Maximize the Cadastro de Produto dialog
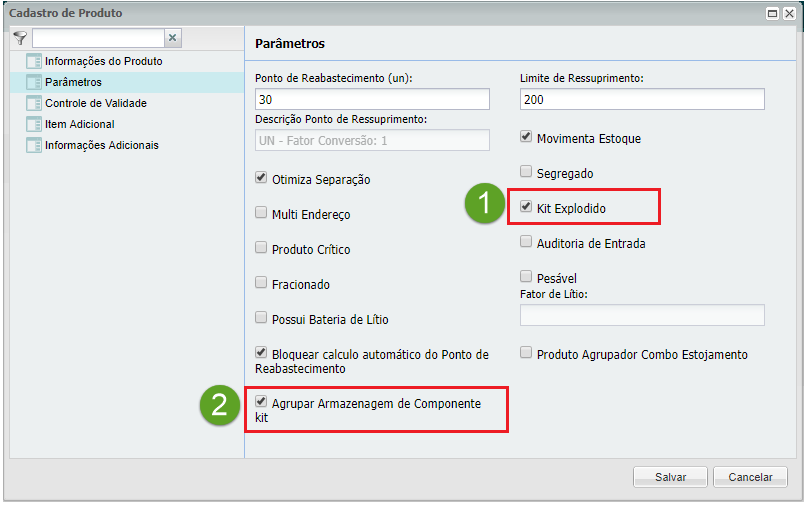The height and width of the screenshot is (506, 807). [x=773, y=14]
